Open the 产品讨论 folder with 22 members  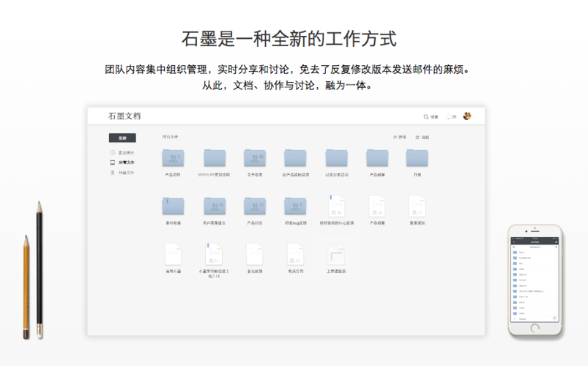click(255, 206)
